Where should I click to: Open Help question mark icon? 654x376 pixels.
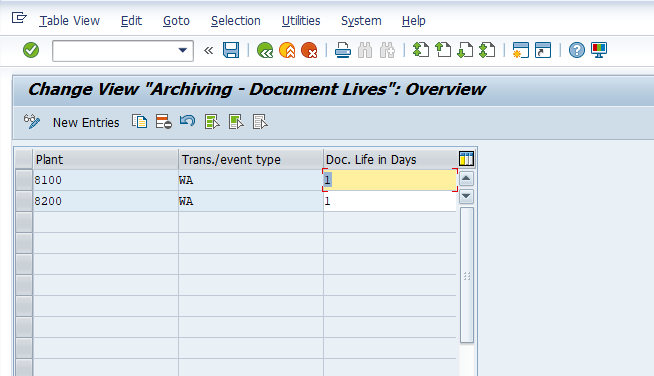coord(577,50)
